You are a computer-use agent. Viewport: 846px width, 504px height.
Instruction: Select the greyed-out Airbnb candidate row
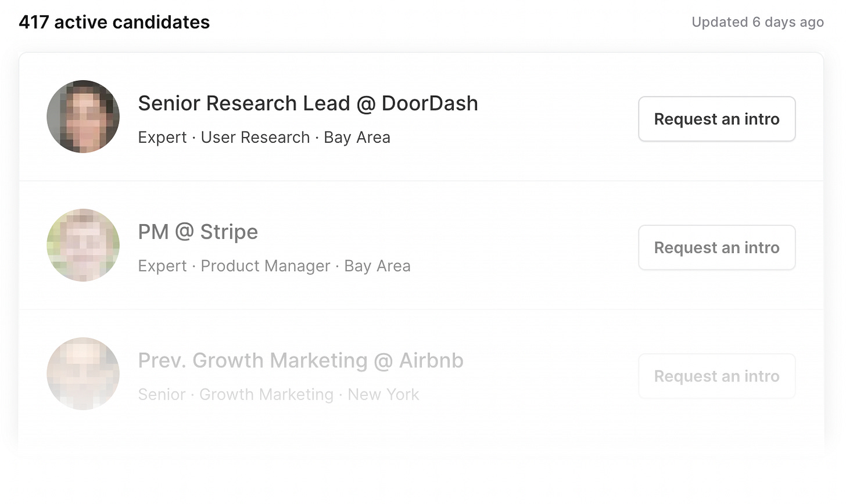point(407,374)
